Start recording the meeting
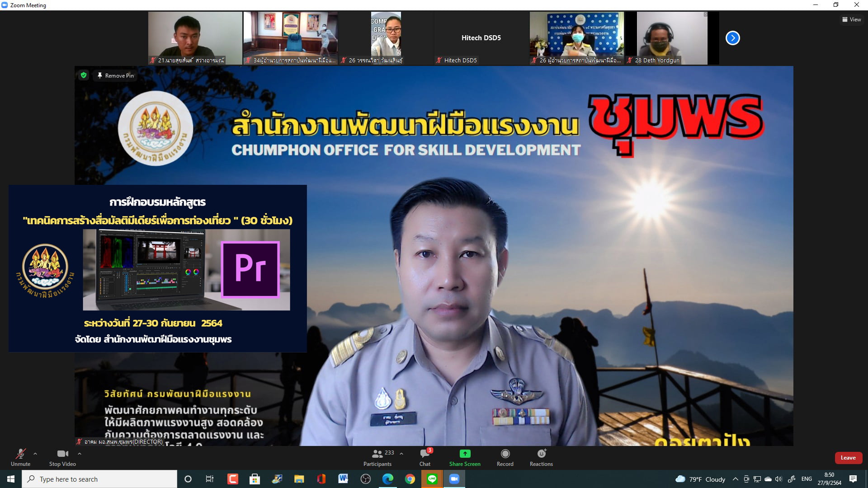The height and width of the screenshot is (488, 868). click(505, 457)
